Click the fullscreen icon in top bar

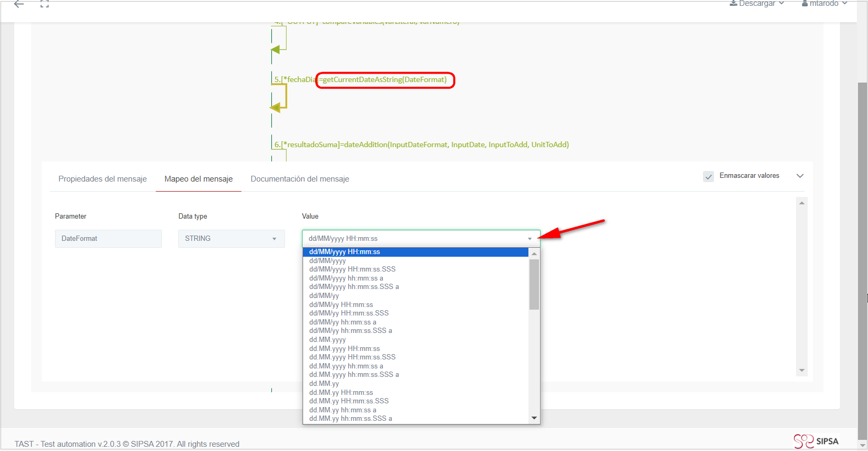[x=44, y=4]
